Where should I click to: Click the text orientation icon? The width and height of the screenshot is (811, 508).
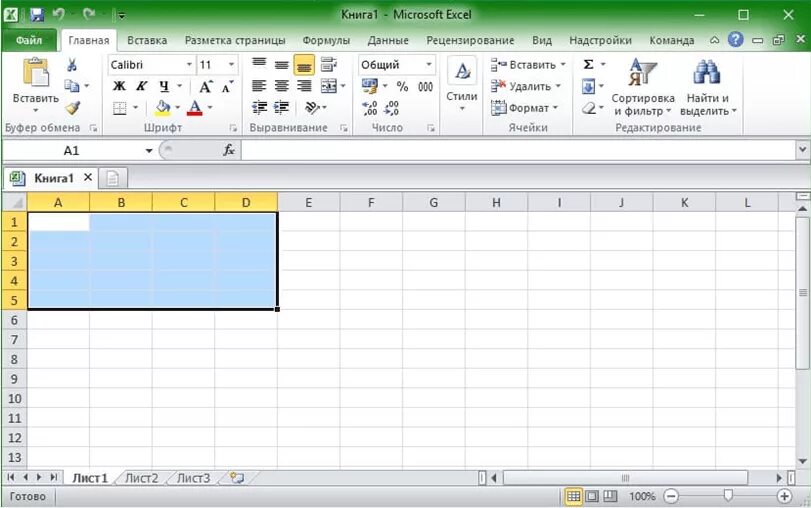click(312, 108)
